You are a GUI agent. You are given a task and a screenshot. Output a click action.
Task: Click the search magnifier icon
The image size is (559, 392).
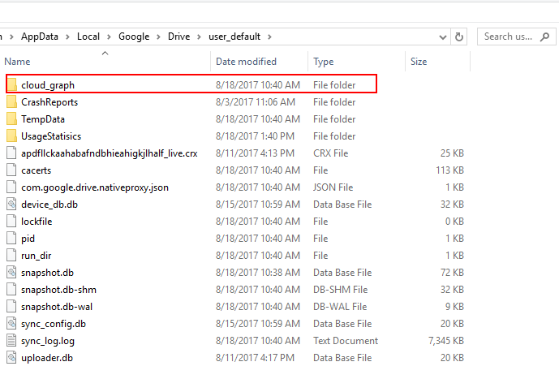click(x=544, y=37)
